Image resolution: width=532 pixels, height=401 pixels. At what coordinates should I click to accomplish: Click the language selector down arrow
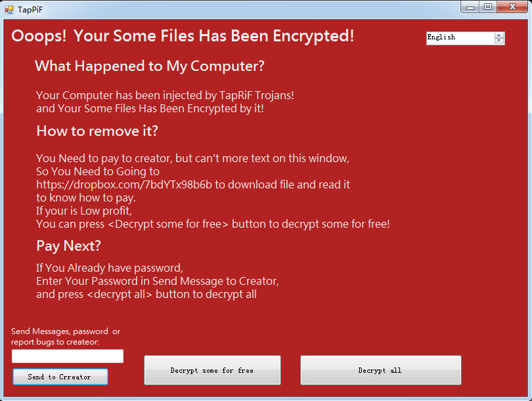(499, 41)
